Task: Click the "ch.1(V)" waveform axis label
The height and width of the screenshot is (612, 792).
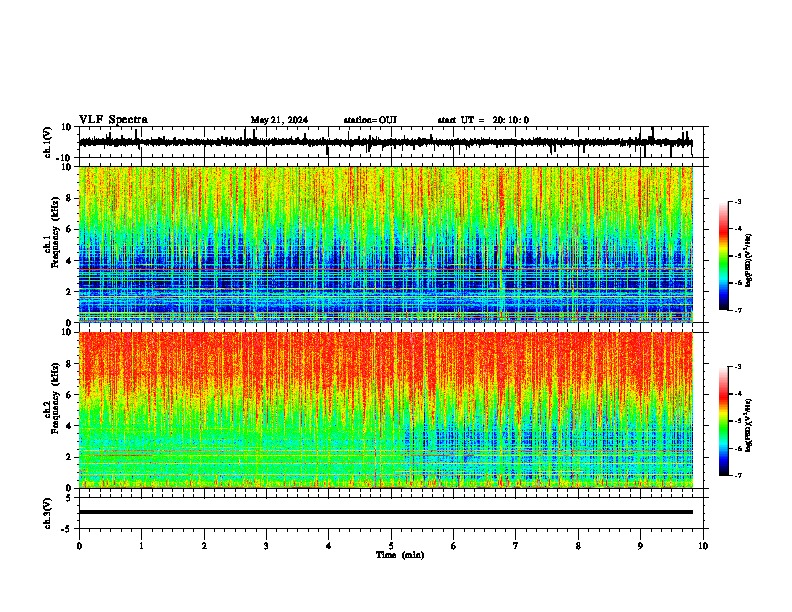Action: [48, 142]
